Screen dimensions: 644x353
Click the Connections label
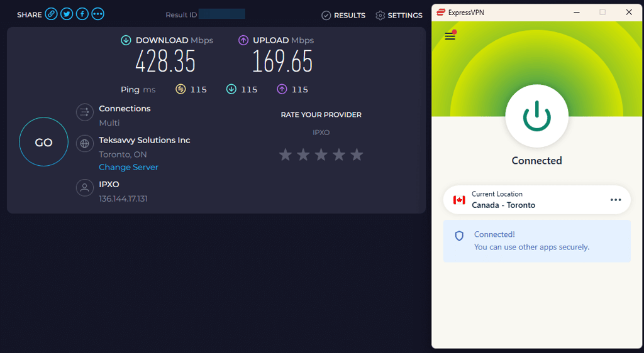point(125,109)
